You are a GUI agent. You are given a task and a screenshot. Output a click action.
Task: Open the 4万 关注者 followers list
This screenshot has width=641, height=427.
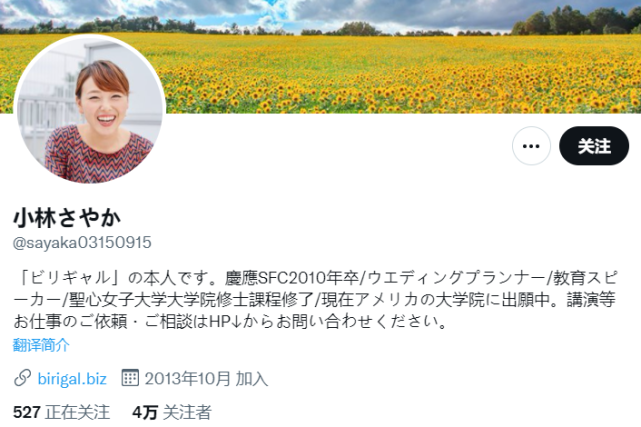(x=172, y=412)
